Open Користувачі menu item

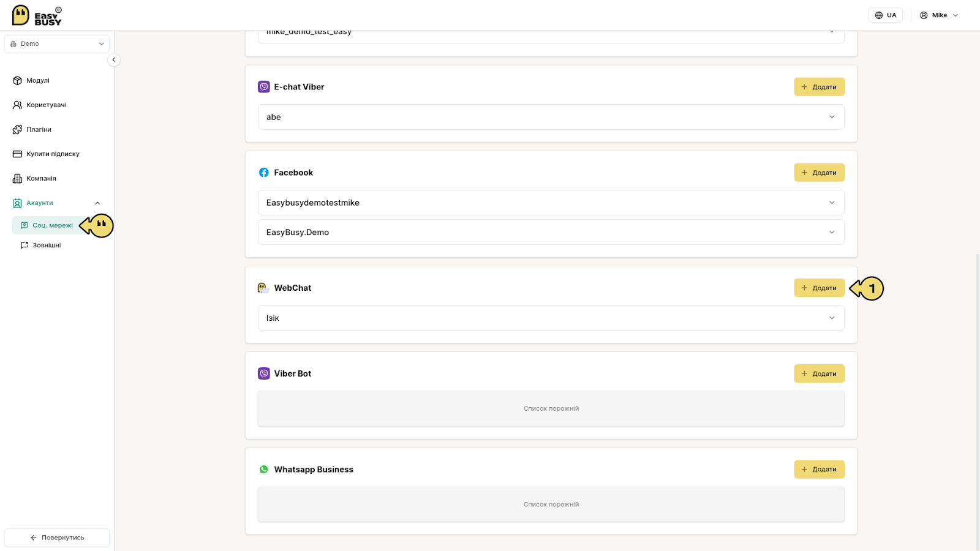[46, 105]
